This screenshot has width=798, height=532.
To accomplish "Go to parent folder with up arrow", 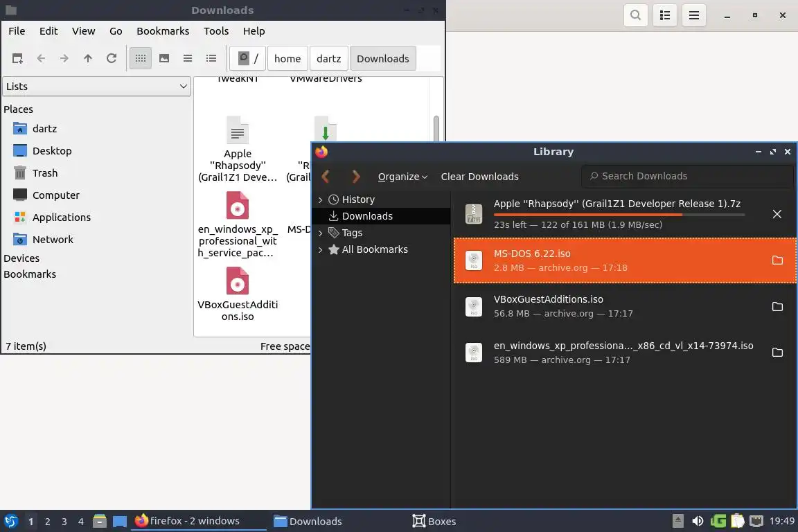I will pyautogui.click(x=87, y=59).
